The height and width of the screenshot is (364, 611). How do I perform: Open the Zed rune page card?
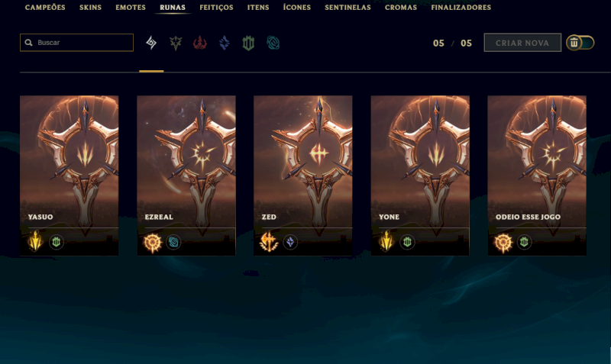303,176
